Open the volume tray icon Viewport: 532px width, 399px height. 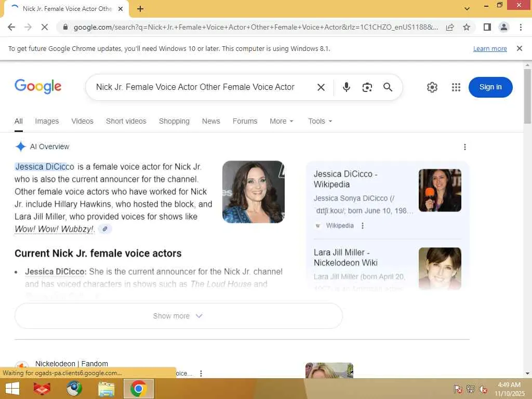click(483, 389)
